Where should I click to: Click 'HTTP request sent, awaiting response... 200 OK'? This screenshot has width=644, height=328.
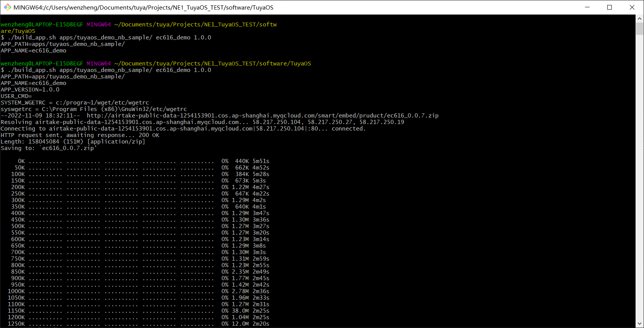point(80,135)
